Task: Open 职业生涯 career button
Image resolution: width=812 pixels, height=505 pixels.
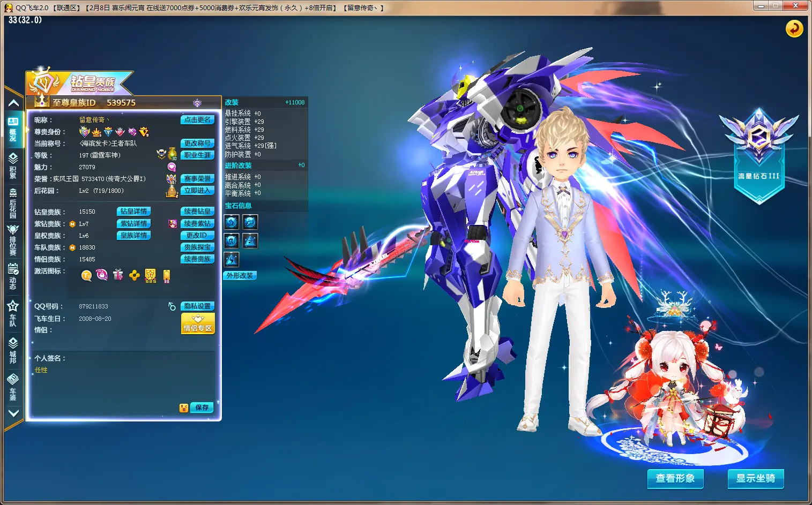Action: coord(197,155)
